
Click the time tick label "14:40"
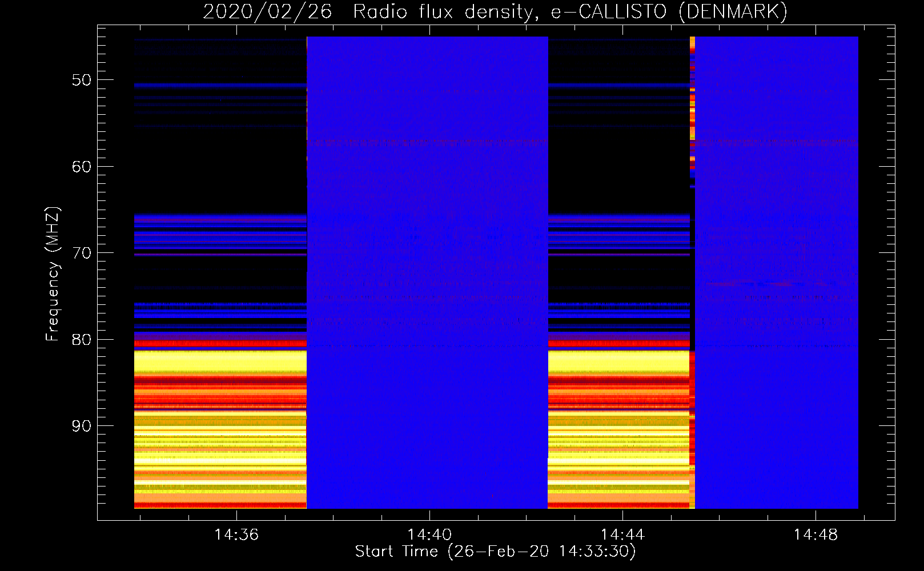[x=429, y=535]
